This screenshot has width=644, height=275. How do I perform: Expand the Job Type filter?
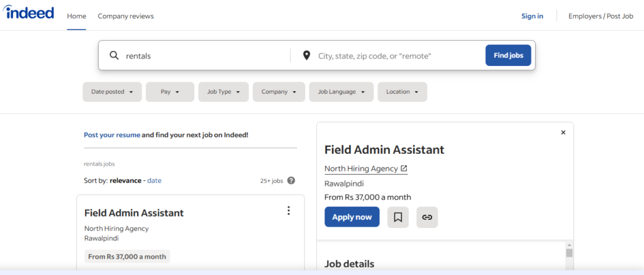223,92
